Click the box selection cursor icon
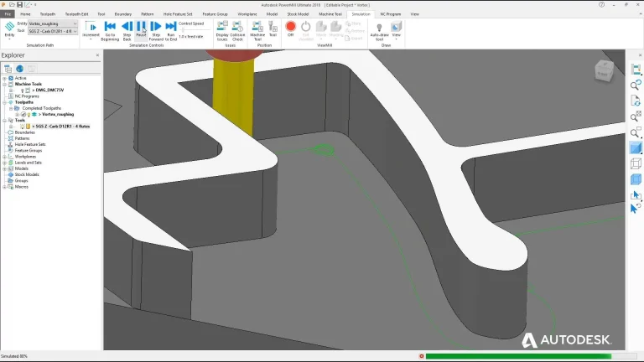Image resolution: width=644 pixels, height=362 pixels. 636,195
